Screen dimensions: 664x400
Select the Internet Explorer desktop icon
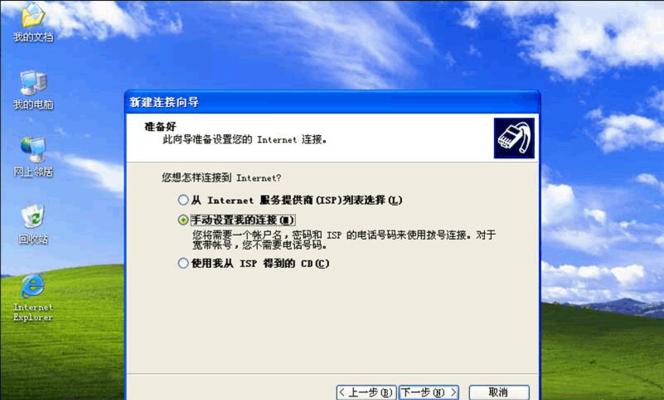pos(33,298)
